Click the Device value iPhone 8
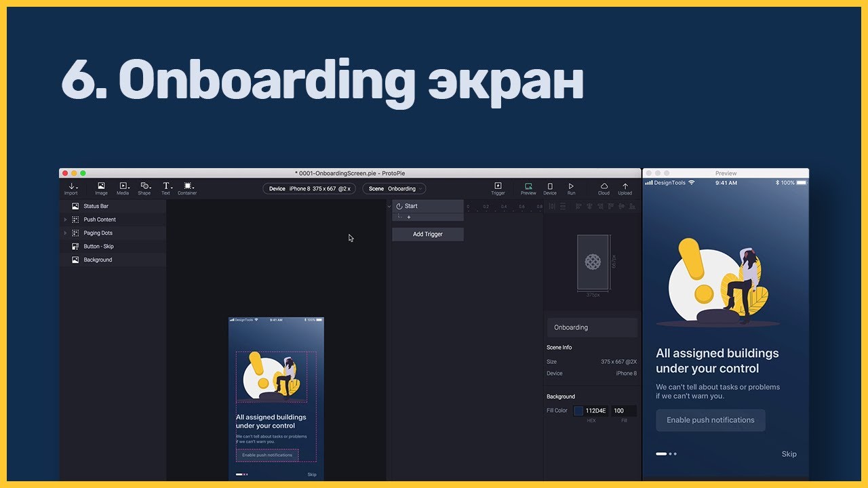This screenshot has height=488, width=868. (626, 373)
